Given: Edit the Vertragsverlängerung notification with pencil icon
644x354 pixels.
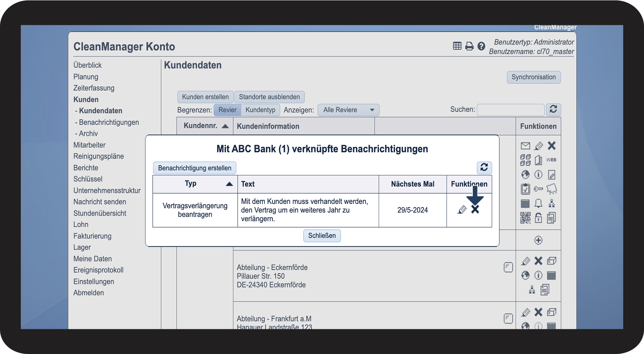Looking at the screenshot, I should (x=462, y=210).
